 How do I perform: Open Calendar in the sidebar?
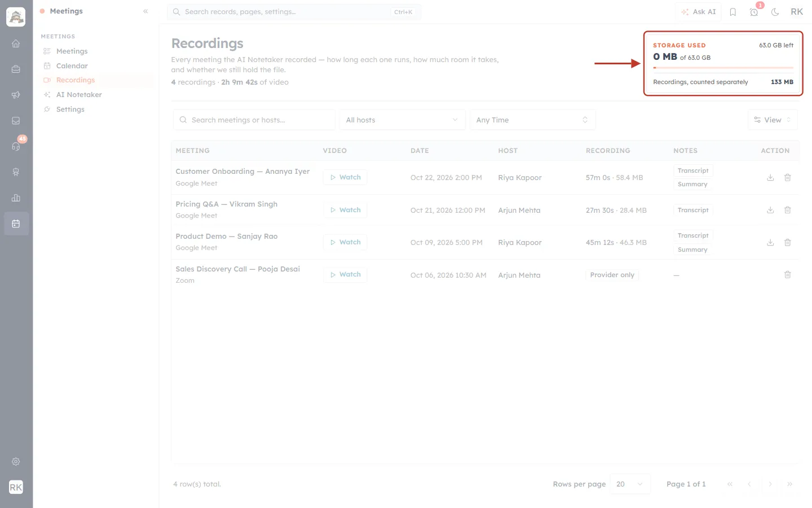72,66
